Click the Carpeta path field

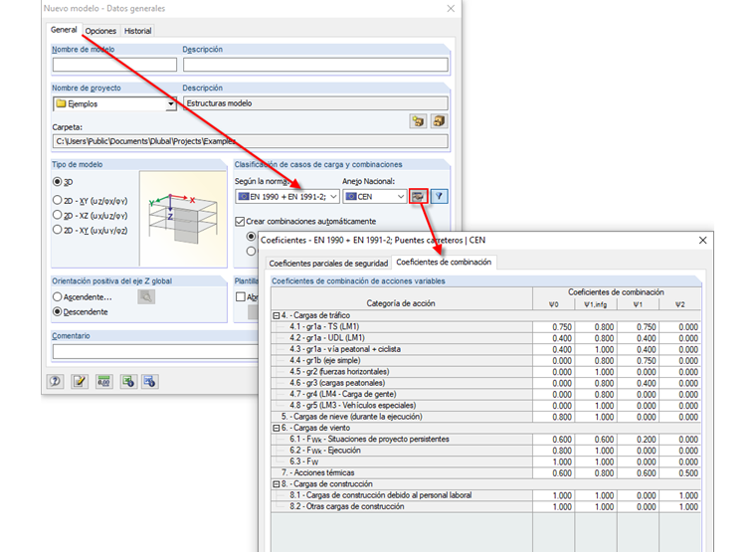pyautogui.click(x=251, y=141)
